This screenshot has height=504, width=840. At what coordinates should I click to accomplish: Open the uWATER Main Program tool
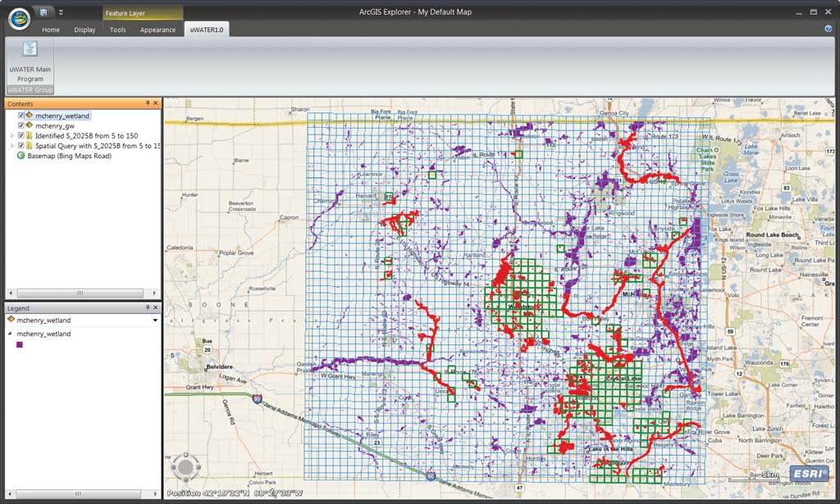pos(30,61)
